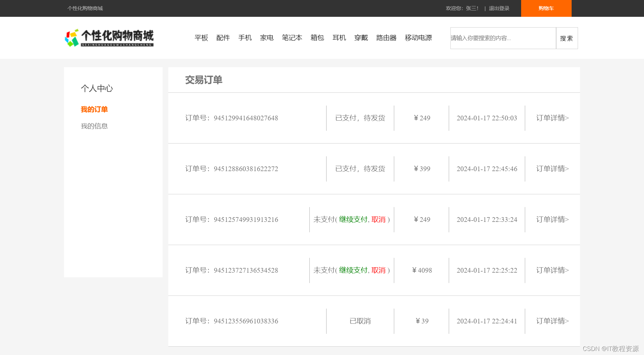Click 继续支付 for the ¥4098 order
The height and width of the screenshot is (355, 644).
353,270
